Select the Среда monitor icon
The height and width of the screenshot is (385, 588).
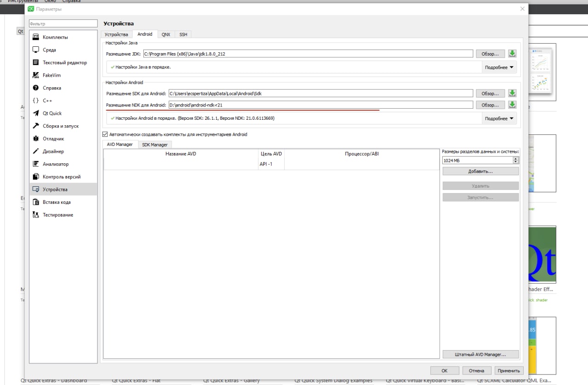point(36,50)
